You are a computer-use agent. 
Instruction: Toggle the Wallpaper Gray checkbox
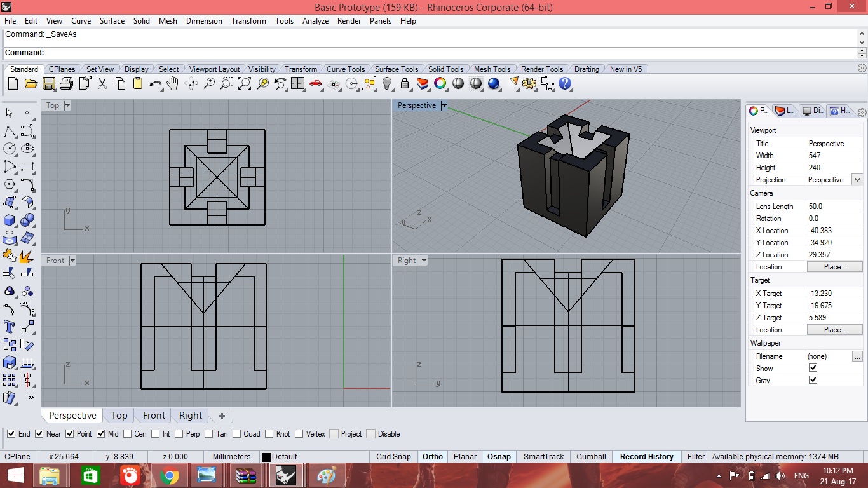pyautogui.click(x=813, y=380)
